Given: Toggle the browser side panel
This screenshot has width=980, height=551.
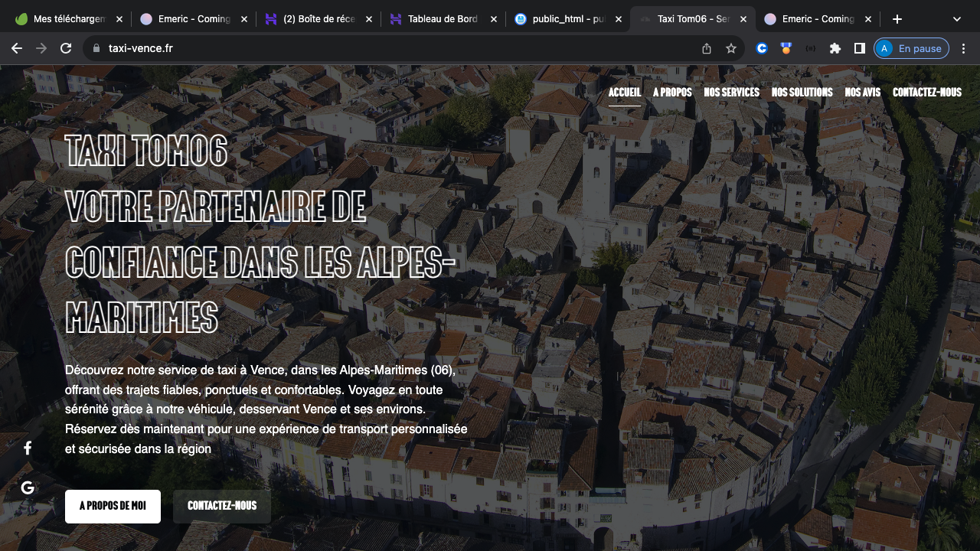Looking at the screenshot, I should click(860, 48).
